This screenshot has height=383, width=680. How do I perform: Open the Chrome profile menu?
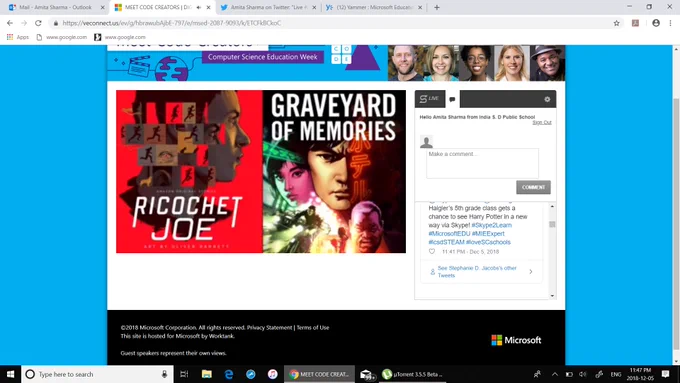656,23
